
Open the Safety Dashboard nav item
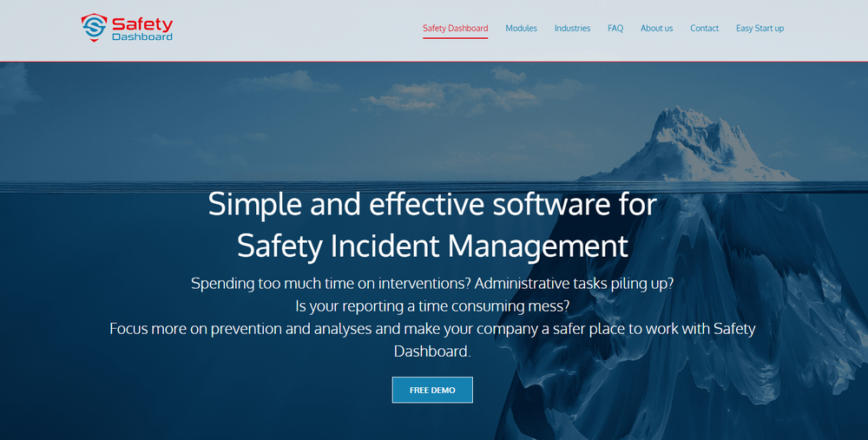pos(455,29)
